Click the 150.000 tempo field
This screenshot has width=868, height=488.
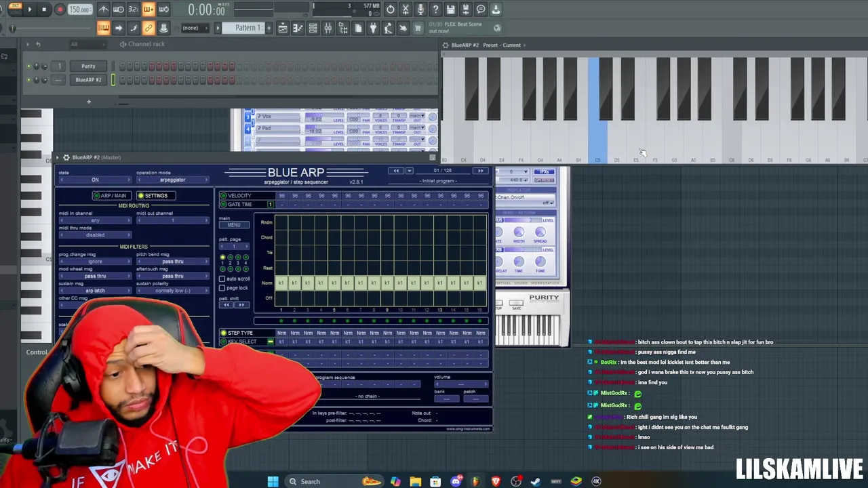[x=79, y=9]
